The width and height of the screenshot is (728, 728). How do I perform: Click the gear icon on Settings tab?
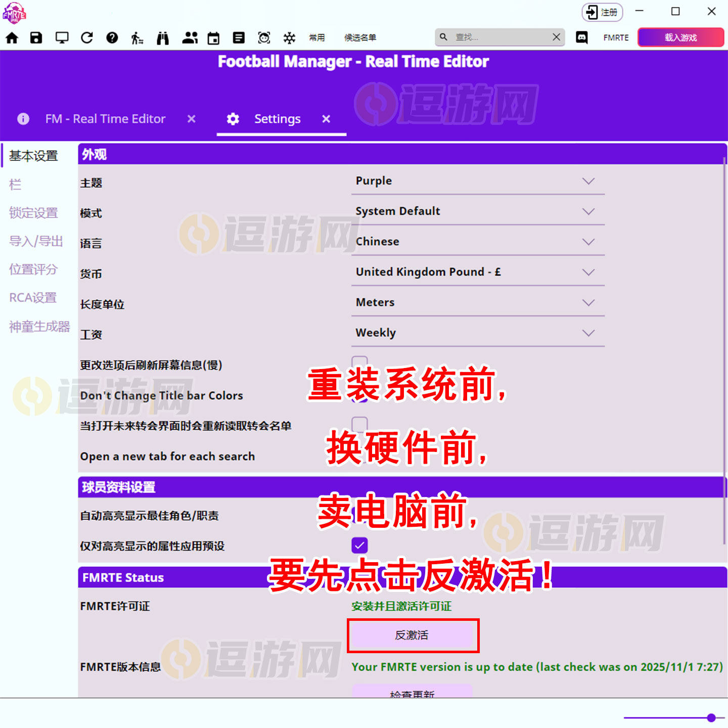[x=233, y=119]
